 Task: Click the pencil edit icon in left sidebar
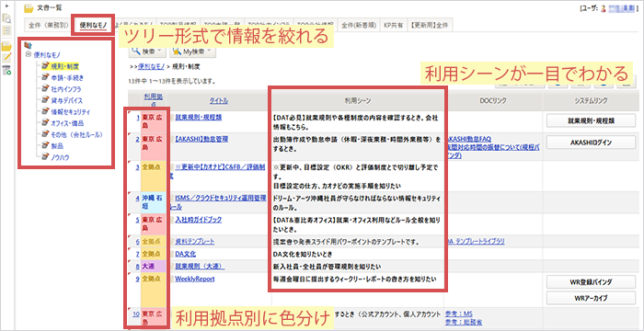pyautogui.click(x=6, y=58)
